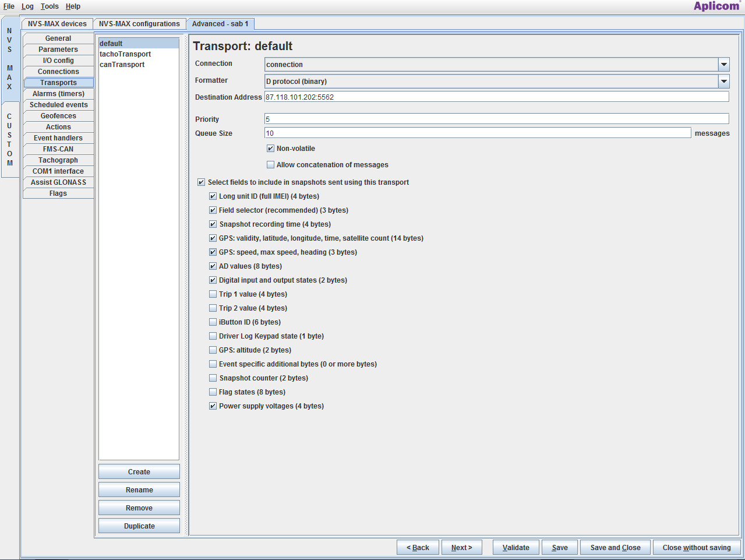The image size is (745, 560).
Task: Go to Tachograph settings page
Action: click(x=58, y=160)
